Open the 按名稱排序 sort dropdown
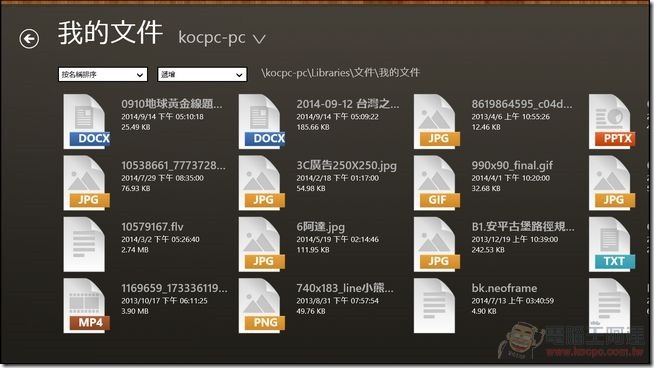This screenshot has width=654, height=368. 103,75
